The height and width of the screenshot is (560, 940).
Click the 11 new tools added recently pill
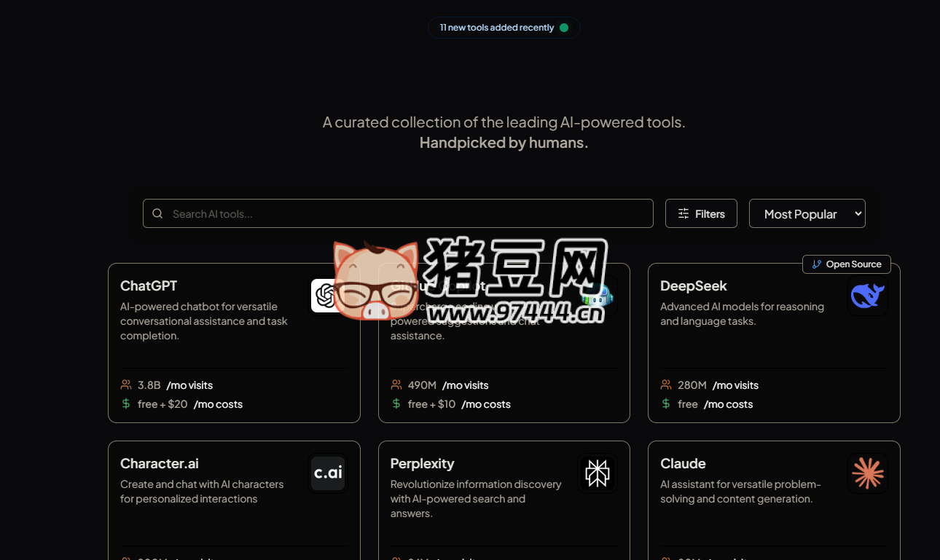click(504, 28)
